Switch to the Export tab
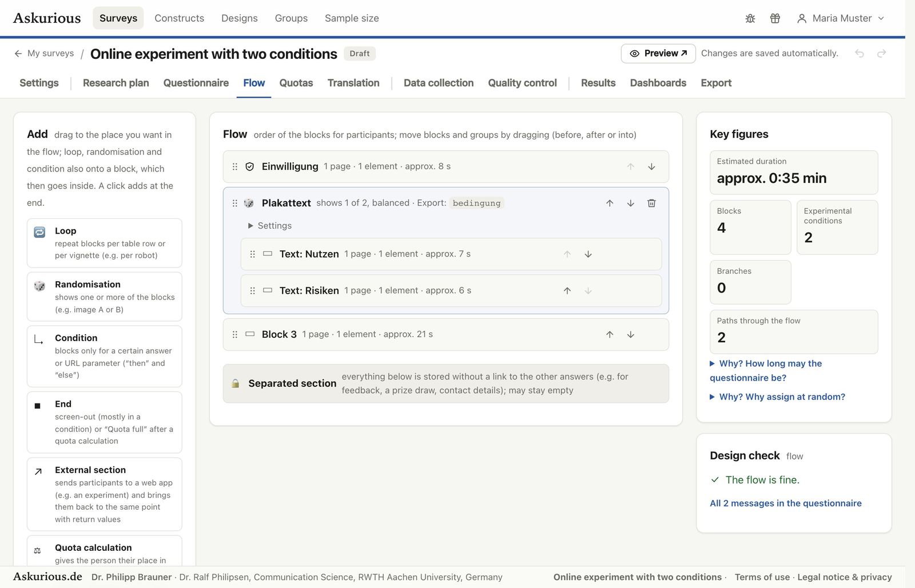 [716, 83]
